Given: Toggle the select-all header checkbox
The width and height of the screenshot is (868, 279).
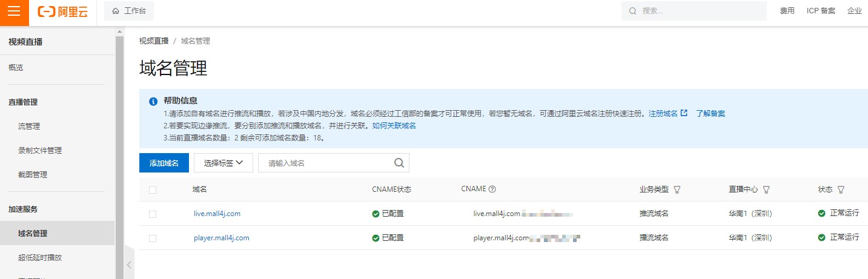Looking at the screenshot, I should pos(153,190).
